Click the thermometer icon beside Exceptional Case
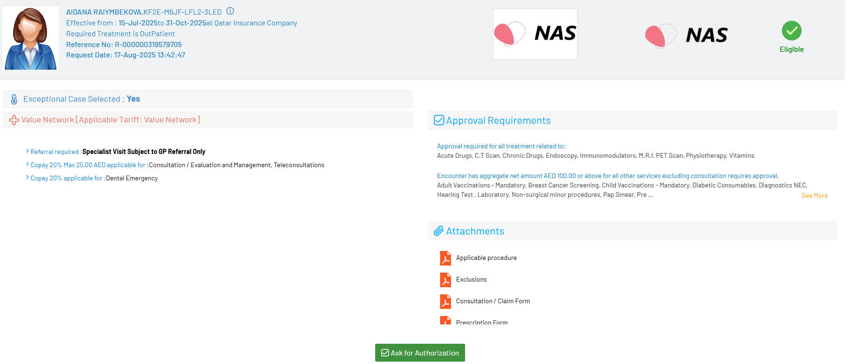The width and height of the screenshot is (868, 364). [x=14, y=99]
